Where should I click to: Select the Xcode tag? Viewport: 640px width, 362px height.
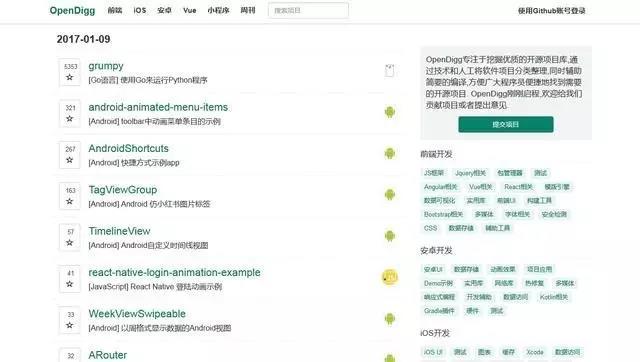point(535,352)
